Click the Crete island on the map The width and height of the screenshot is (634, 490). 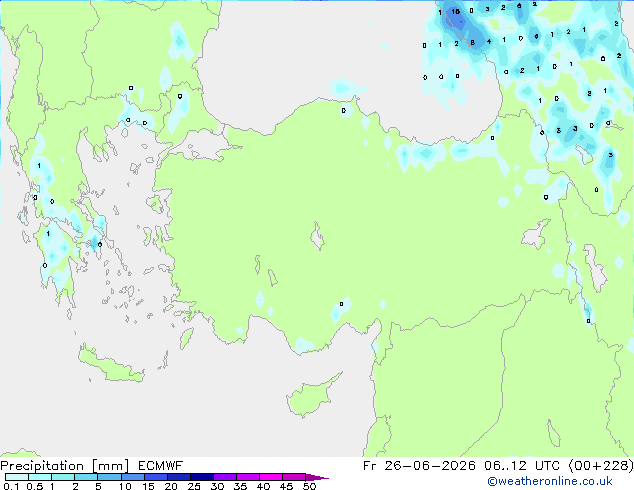click(109, 365)
